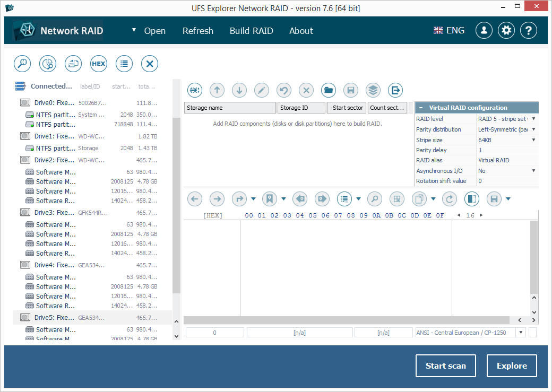Click the auto-detect RAID component icon
This screenshot has height=392, width=552.
[195, 90]
